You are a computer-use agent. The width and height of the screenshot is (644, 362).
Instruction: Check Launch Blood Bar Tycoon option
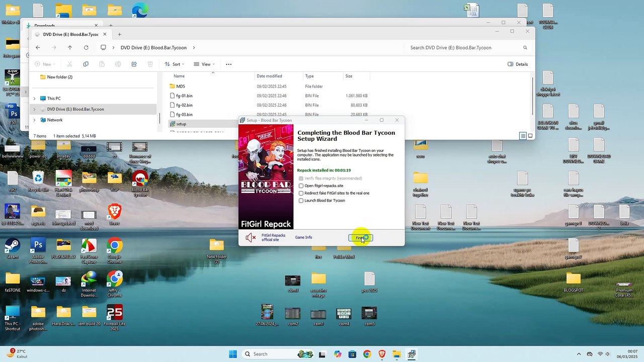coord(301,201)
